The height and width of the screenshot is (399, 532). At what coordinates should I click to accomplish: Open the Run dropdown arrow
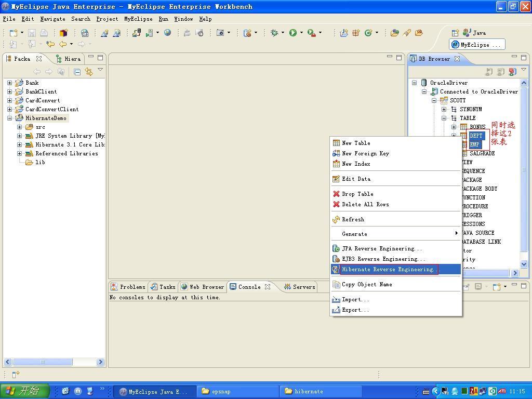point(301,33)
